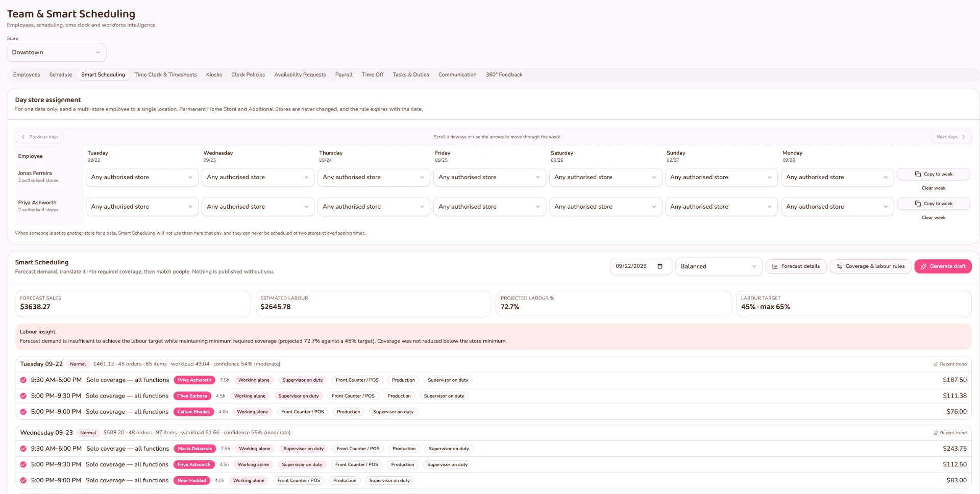This screenshot has height=494, width=980.
Task: Click Clear week for Jonas Ferreira
Action: click(933, 188)
